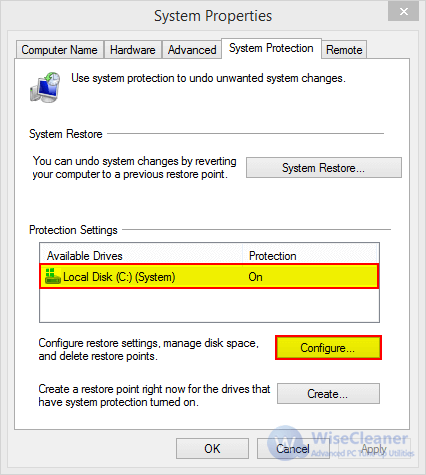The width and height of the screenshot is (426, 475).
Task: Click the On protection status cell
Action: pos(255,277)
